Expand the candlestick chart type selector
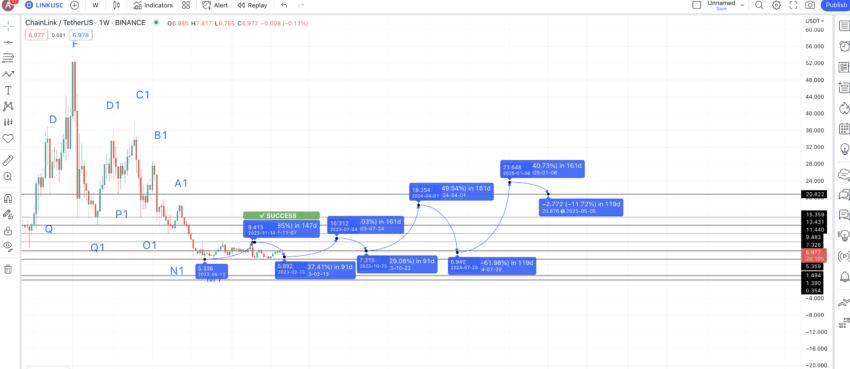The height and width of the screenshot is (369, 850). click(116, 5)
